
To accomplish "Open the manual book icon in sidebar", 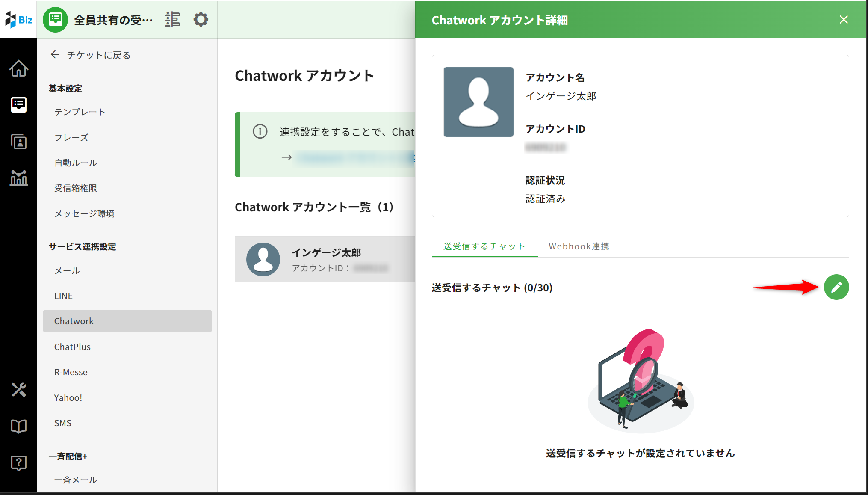I will tap(19, 426).
